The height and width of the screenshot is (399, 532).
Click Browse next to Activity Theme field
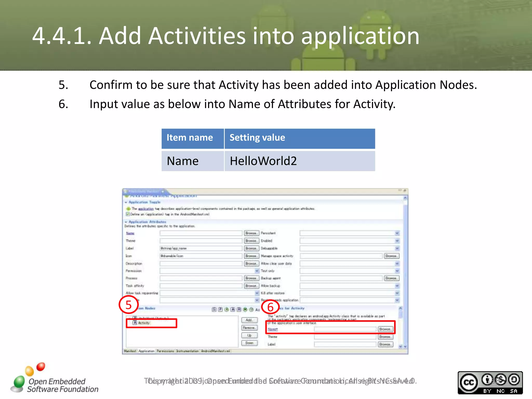(385, 337)
